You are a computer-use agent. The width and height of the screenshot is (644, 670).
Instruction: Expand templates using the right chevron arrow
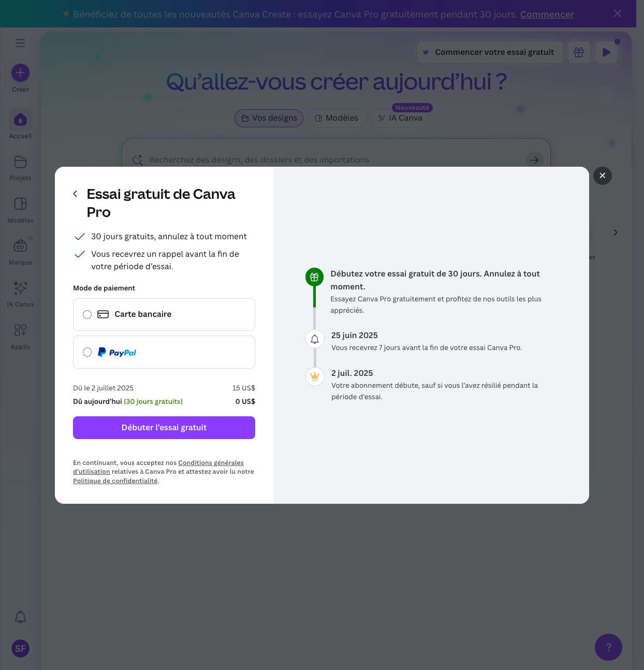tap(615, 232)
